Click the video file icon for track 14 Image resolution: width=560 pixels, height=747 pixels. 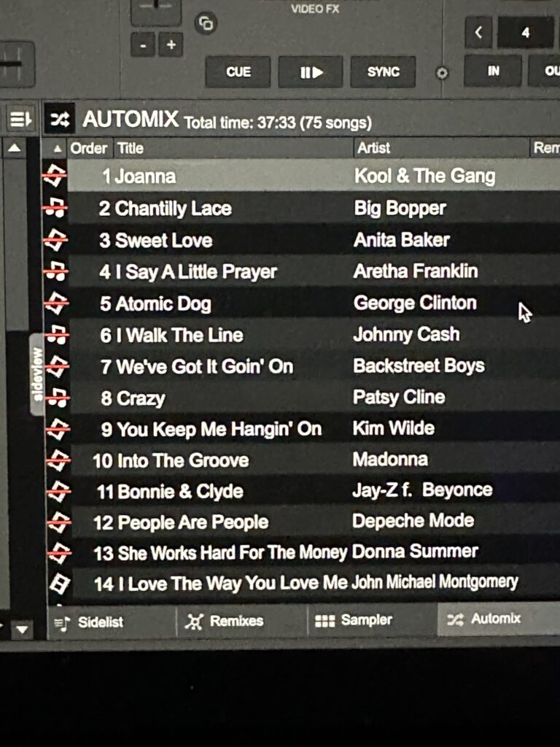(x=60, y=583)
